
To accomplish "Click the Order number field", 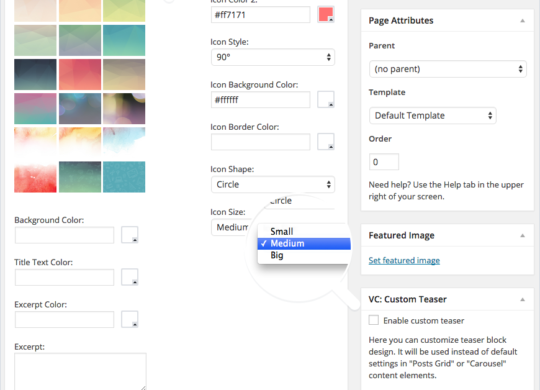I will coord(384,162).
